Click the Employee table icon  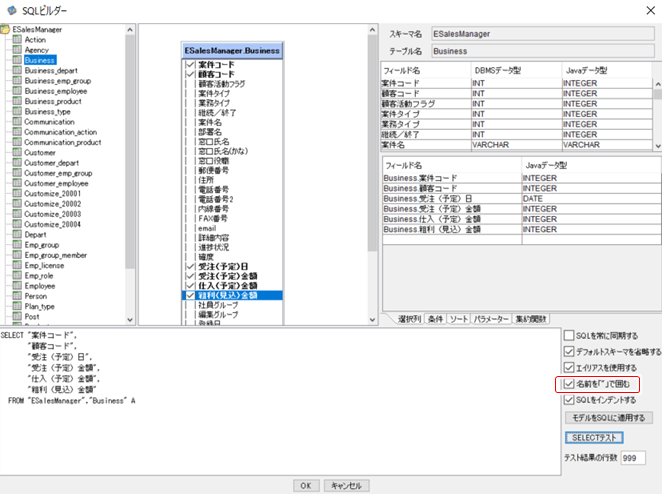click(x=17, y=286)
